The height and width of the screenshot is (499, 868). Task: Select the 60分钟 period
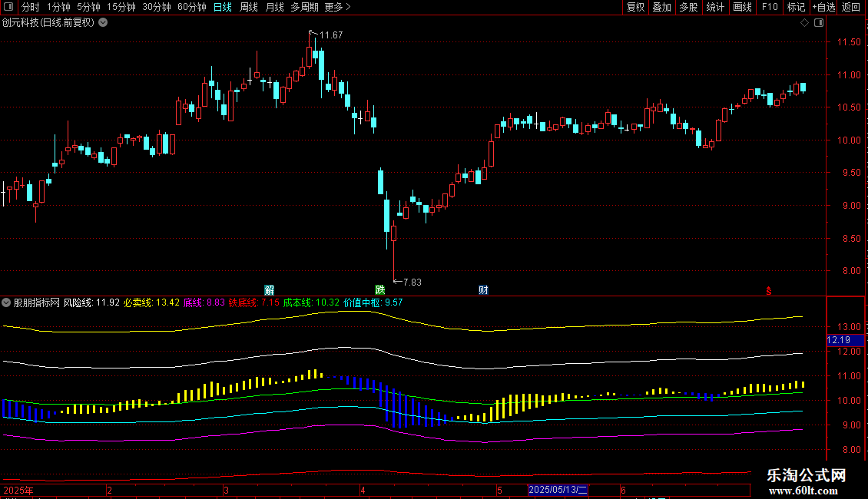(x=192, y=7)
